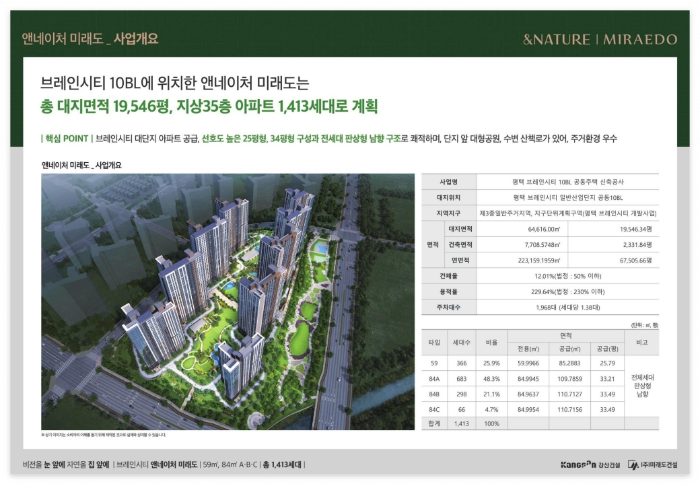Image resolution: width=700 pixels, height=484 pixels.
Task: Click the '지역지구' row label
Action: (x=449, y=213)
